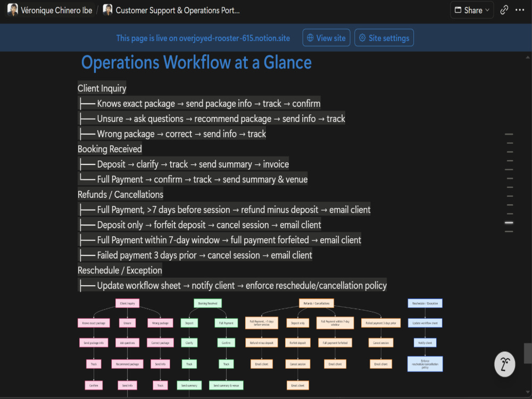Click the orange Refunds / Cancellations diagram node
Viewport: 532px width, 399px height.
click(x=316, y=303)
